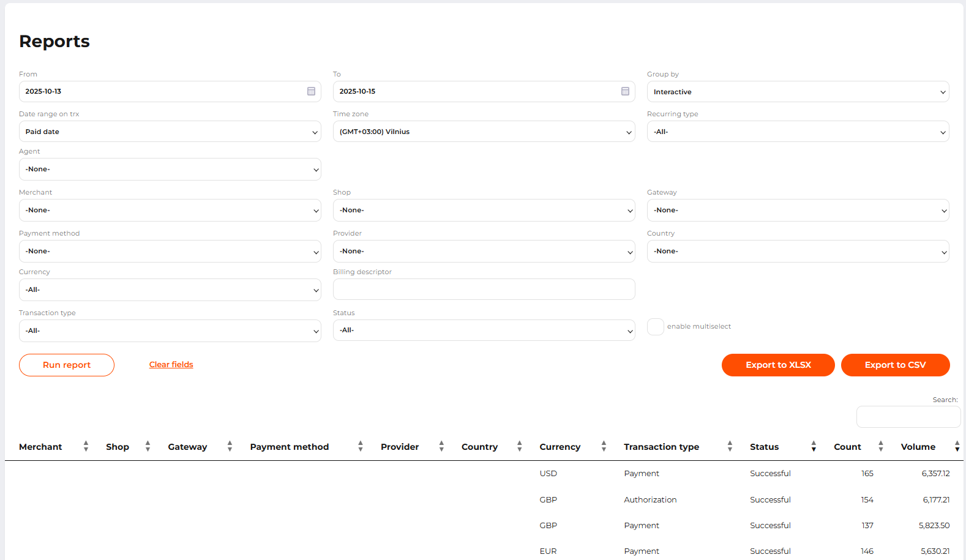Open the Recurring type dropdown
This screenshot has width=966, height=560.
798,132
